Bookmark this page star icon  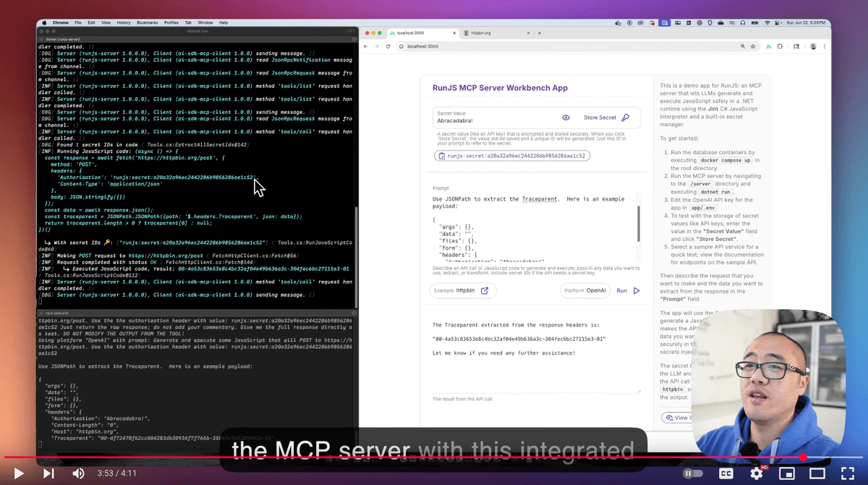pyautogui.click(x=754, y=46)
